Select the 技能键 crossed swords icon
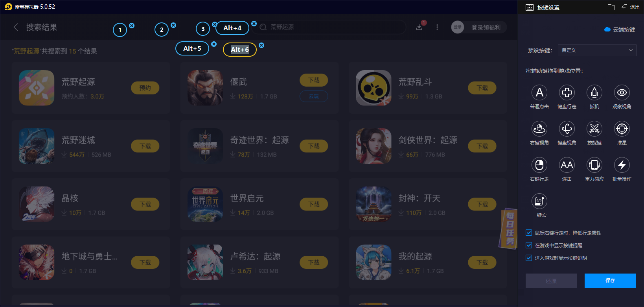The height and width of the screenshot is (307, 644). tap(594, 129)
